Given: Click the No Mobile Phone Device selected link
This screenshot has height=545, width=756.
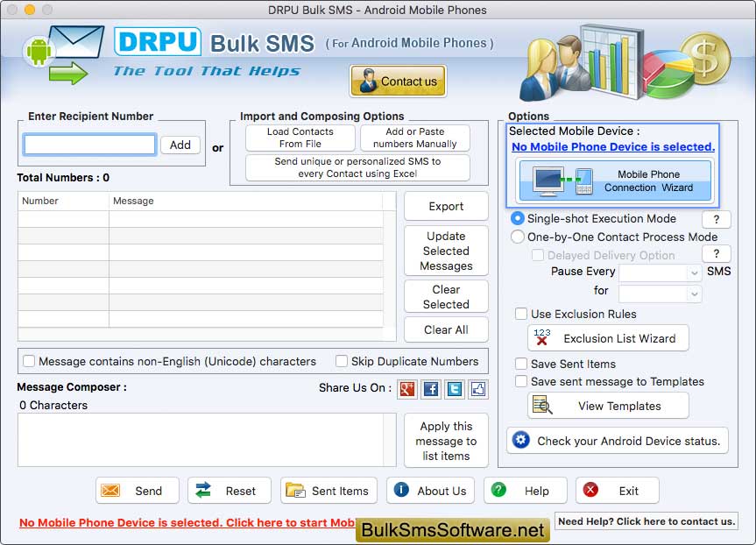Looking at the screenshot, I should click(613, 146).
